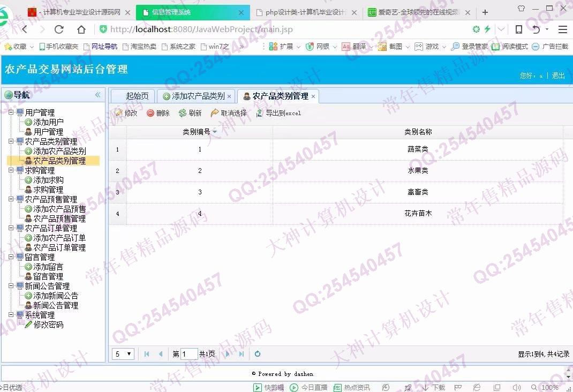The image size is (573, 392).
Task: Collapse the 导航 panel with double-arrow icon
Action: [98, 95]
